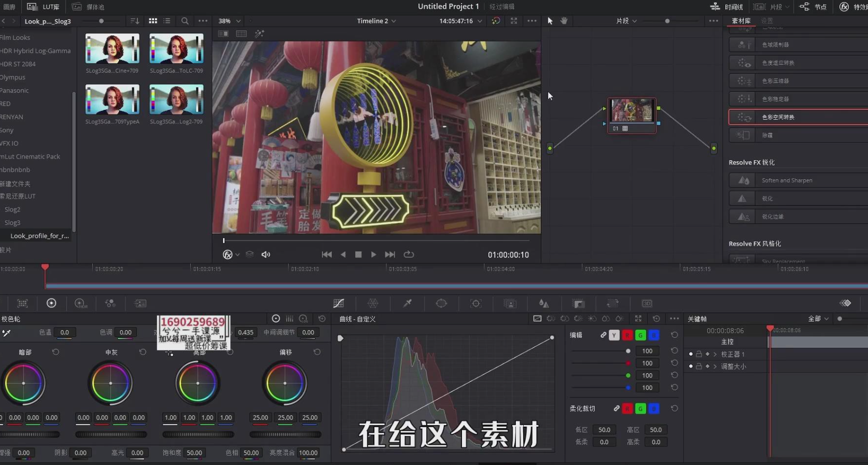
Task: Select the SLog3SGa...Cine+709 LUT thumbnail
Action: click(x=112, y=49)
